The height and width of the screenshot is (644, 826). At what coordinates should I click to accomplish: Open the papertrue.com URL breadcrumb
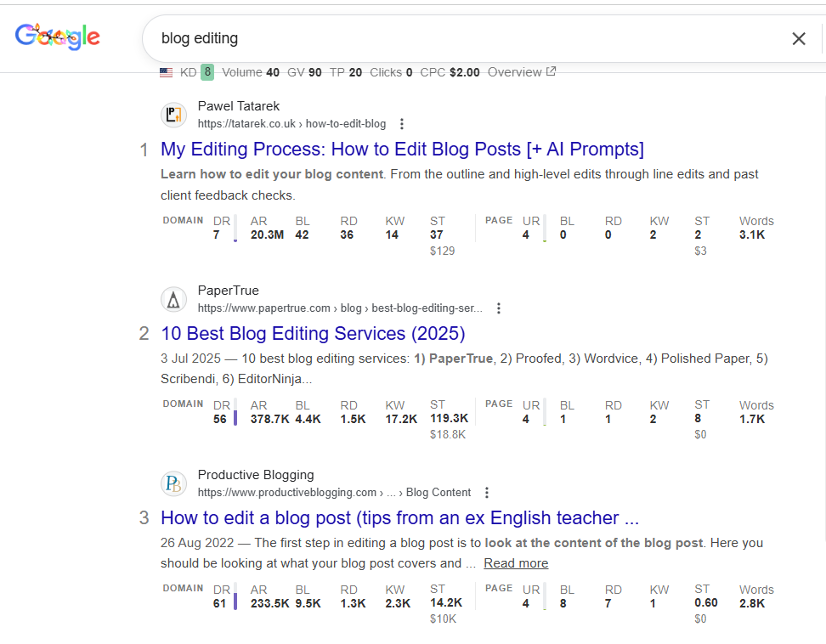(340, 308)
